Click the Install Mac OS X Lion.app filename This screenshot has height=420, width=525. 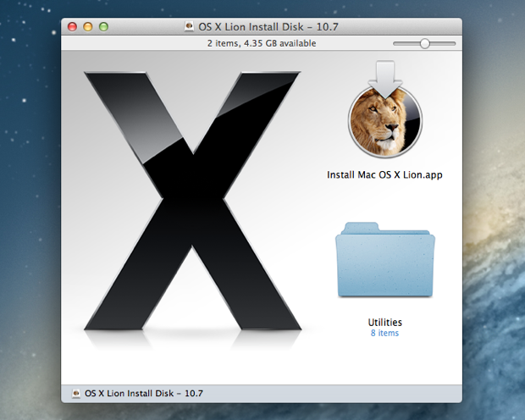click(x=384, y=174)
